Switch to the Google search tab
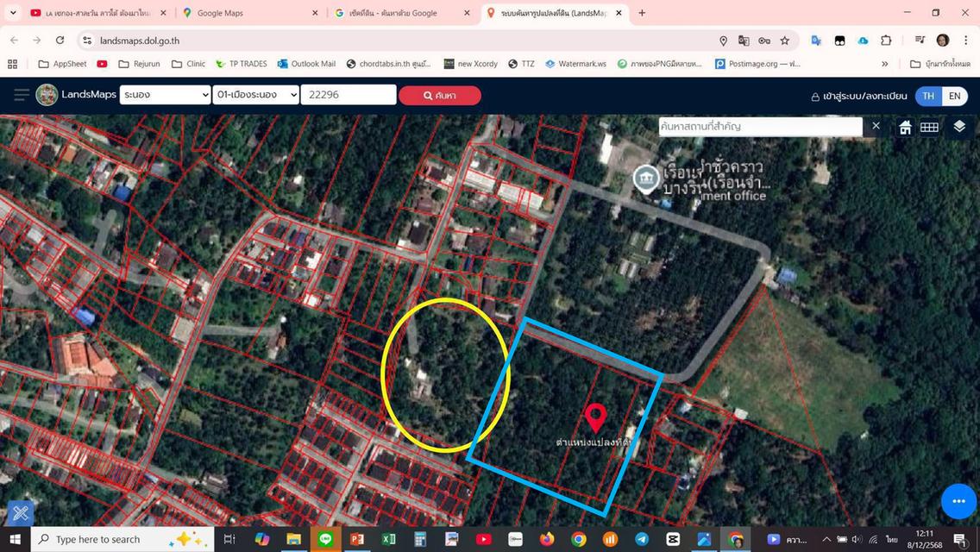Image resolution: width=980 pixels, height=552 pixels. coord(402,12)
